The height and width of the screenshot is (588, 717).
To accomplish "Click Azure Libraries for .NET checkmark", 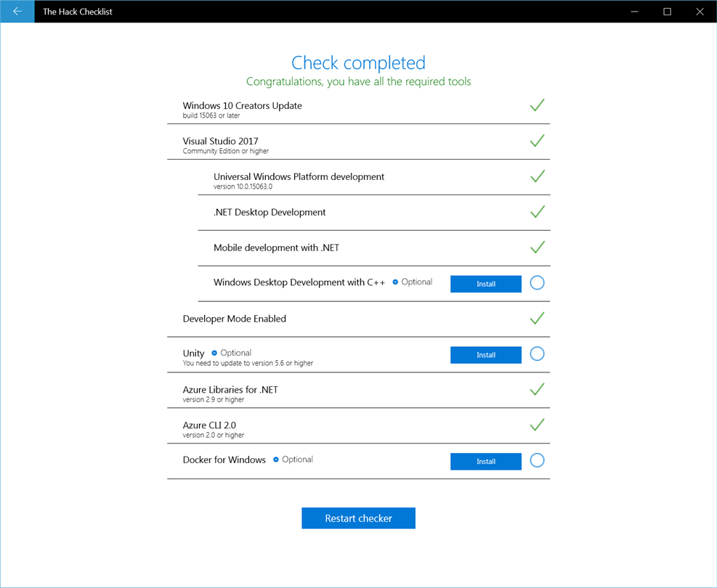I will [537, 389].
